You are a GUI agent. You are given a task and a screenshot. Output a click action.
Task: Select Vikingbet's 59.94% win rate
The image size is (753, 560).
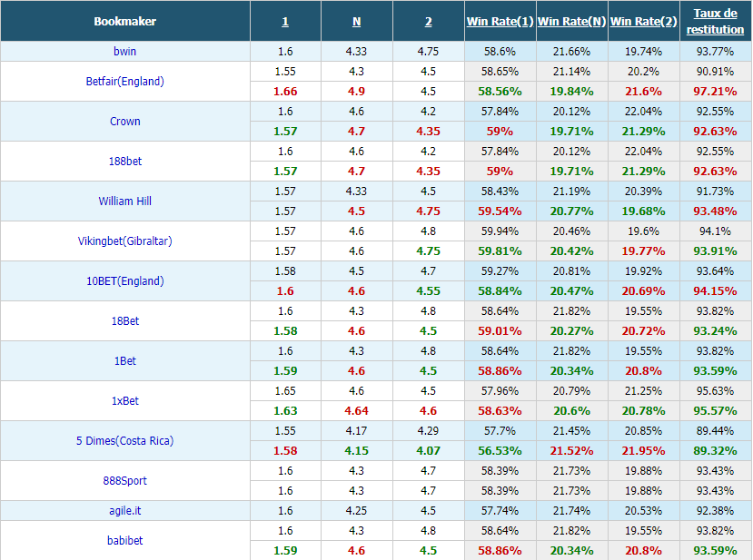(x=500, y=231)
